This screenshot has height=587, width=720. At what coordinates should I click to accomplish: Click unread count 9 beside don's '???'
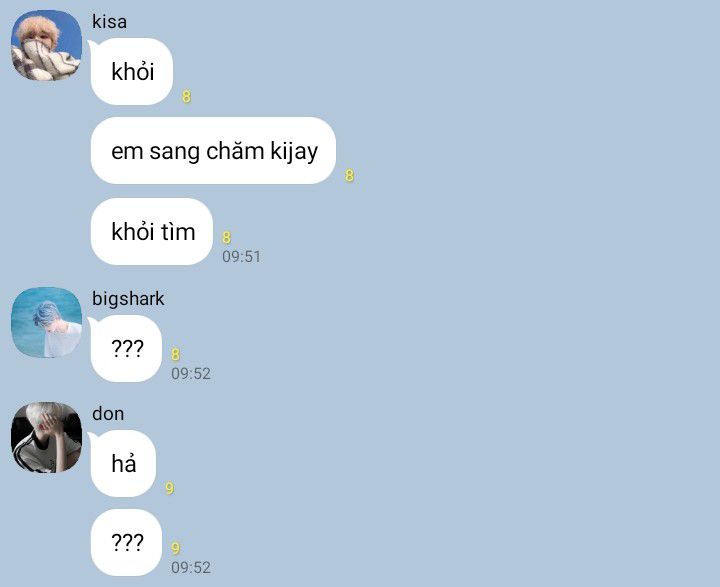pyautogui.click(x=175, y=548)
